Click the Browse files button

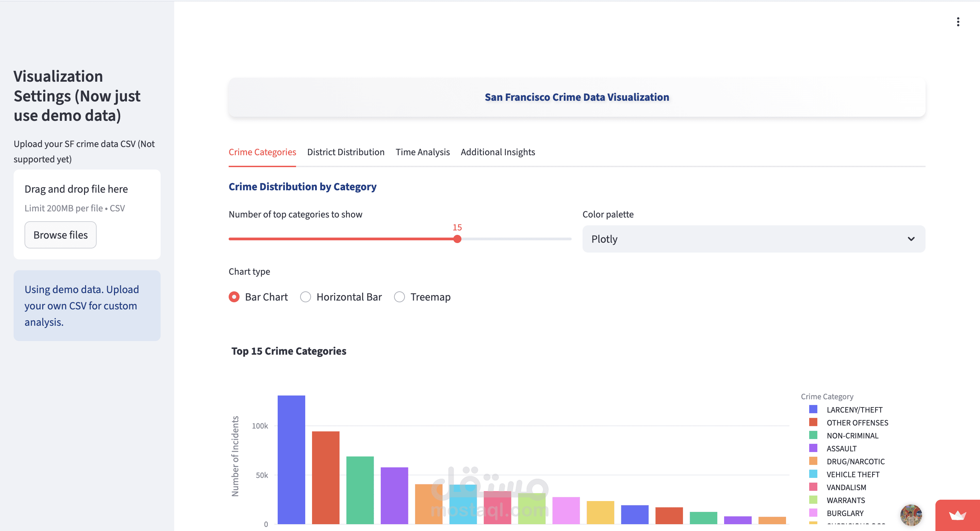click(x=60, y=235)
